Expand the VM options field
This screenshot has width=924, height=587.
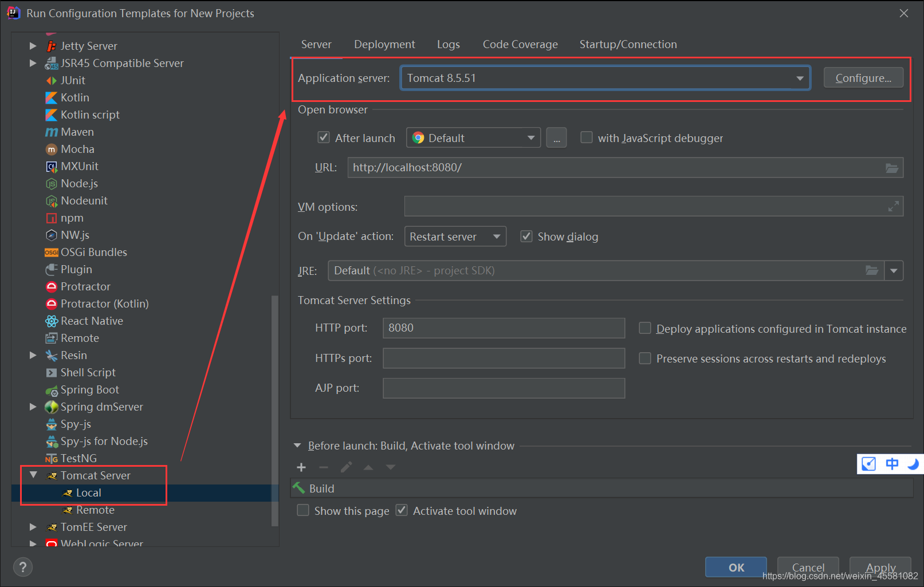coord(893,206)
